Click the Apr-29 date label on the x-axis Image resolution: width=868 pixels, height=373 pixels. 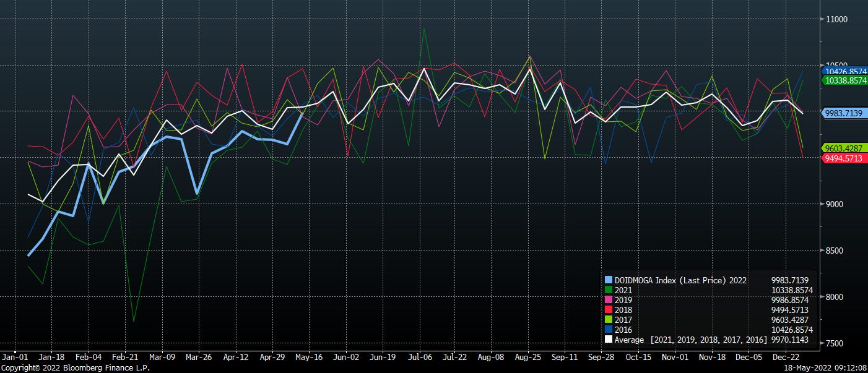click(x=272, y=358)
